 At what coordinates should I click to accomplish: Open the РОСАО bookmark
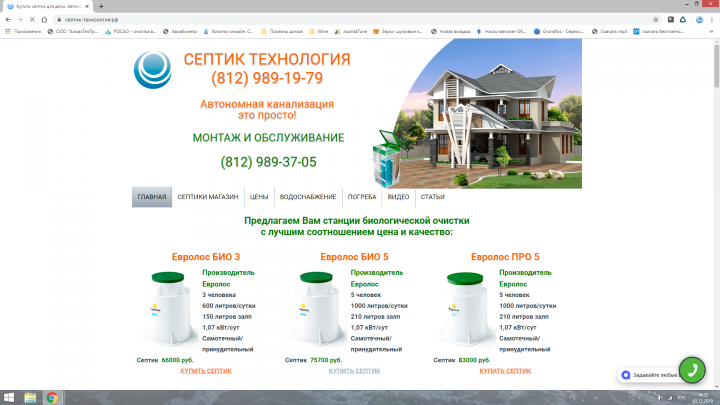(x=130, y=32)
